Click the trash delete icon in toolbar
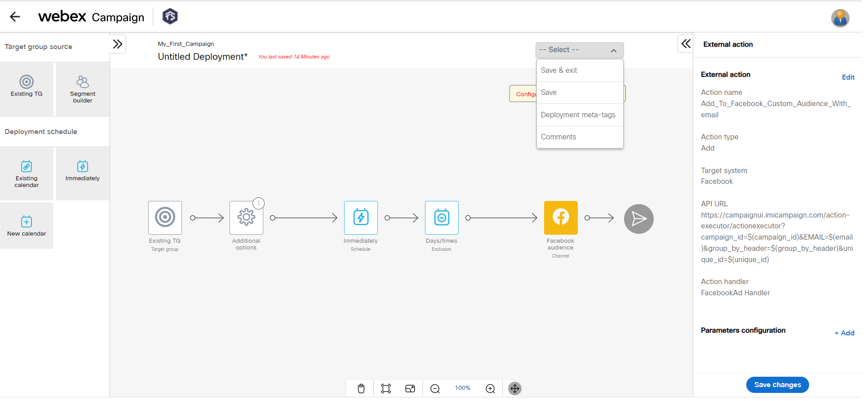The height and width of the screenshot is (401, 868). (361, 388)
